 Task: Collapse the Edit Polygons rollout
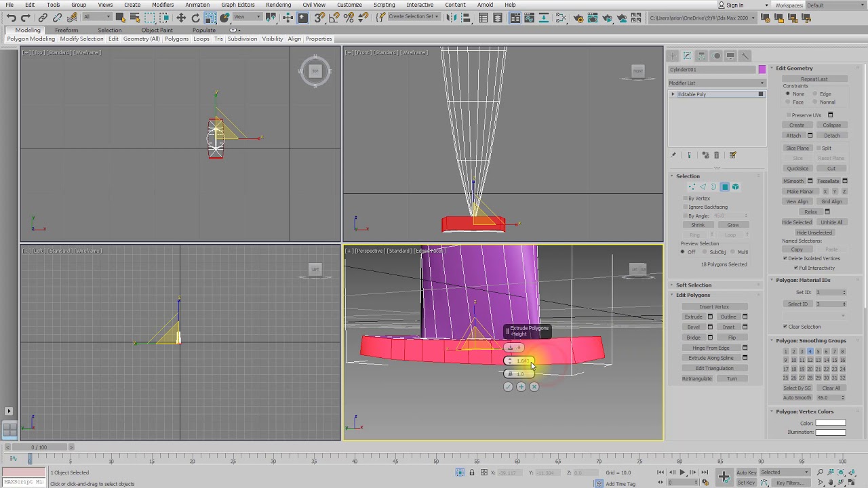coord(693,295)
